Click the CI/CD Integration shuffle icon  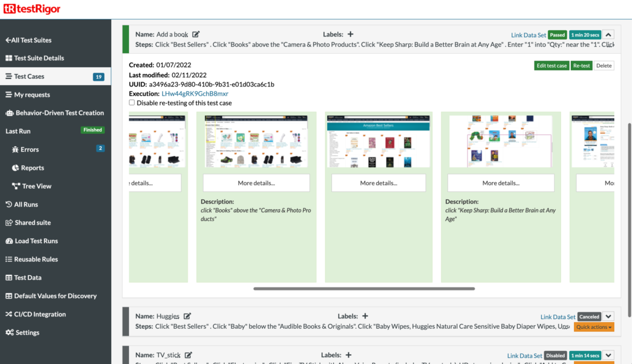[x=9, y=314]
